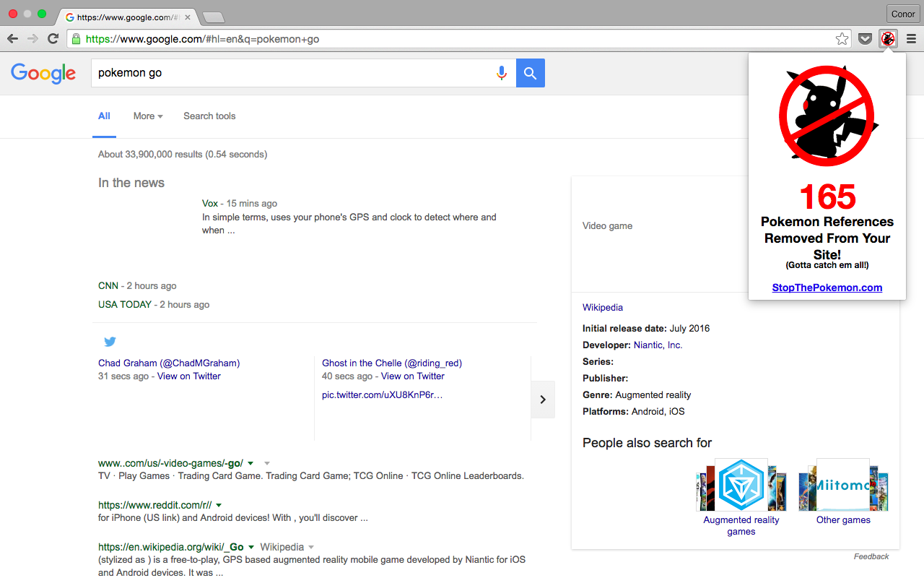This screenshot has width=924, height=578.
Task: Close the Google browser tab
Action: pyautogui.click(x=188, y=17)
